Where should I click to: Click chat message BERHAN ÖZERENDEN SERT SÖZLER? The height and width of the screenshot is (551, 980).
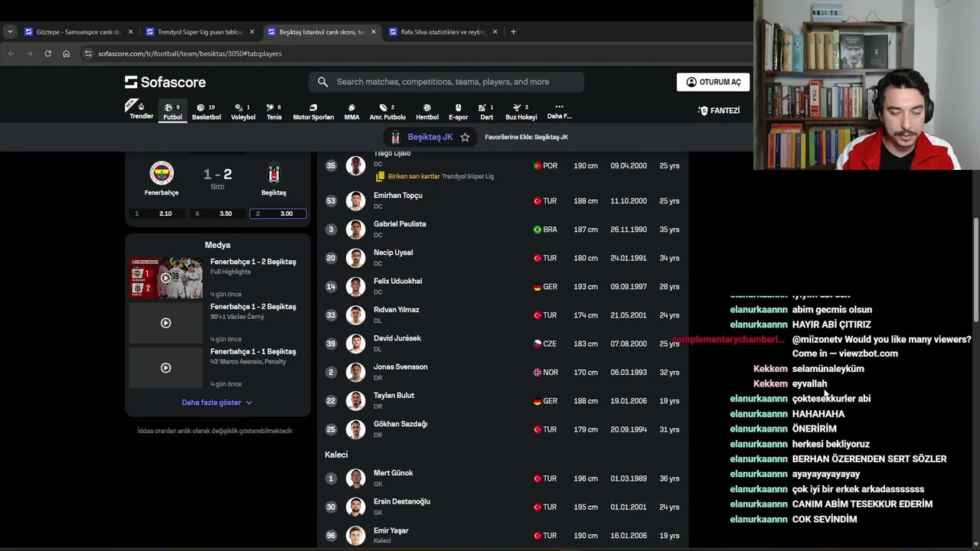click(x=869, y=459)
